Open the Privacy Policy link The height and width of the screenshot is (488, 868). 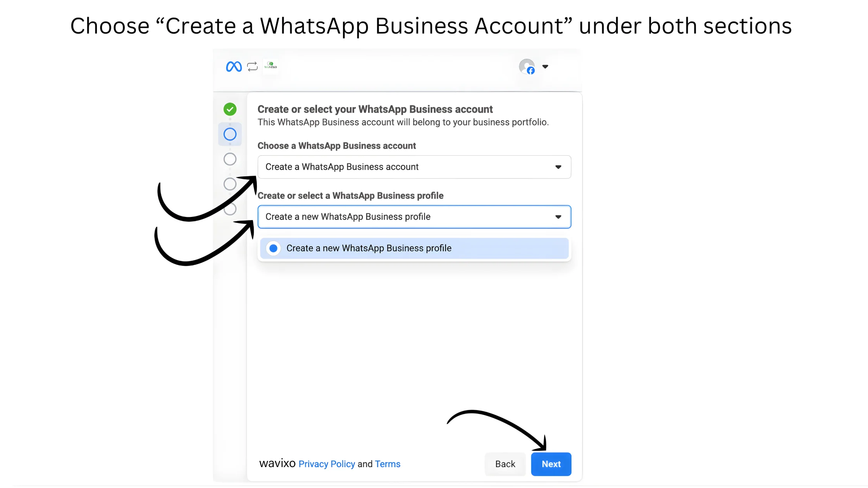(x=327, y=464)
